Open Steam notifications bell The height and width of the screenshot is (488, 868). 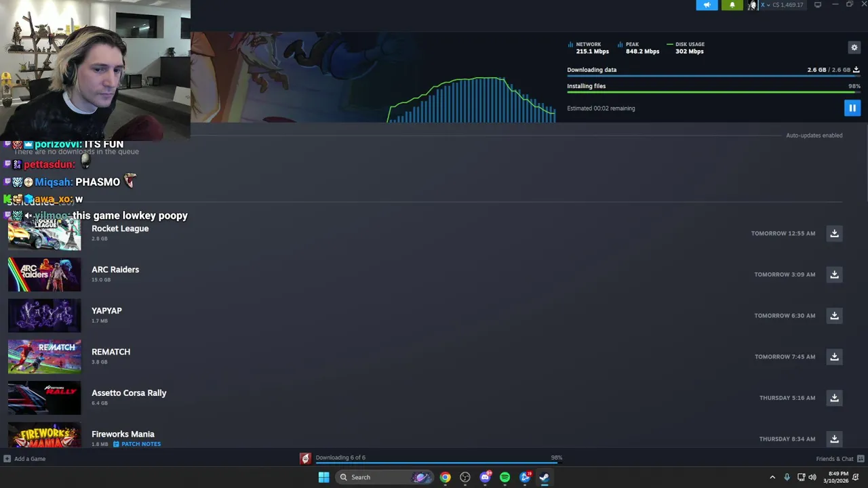(x=732, y=5)
